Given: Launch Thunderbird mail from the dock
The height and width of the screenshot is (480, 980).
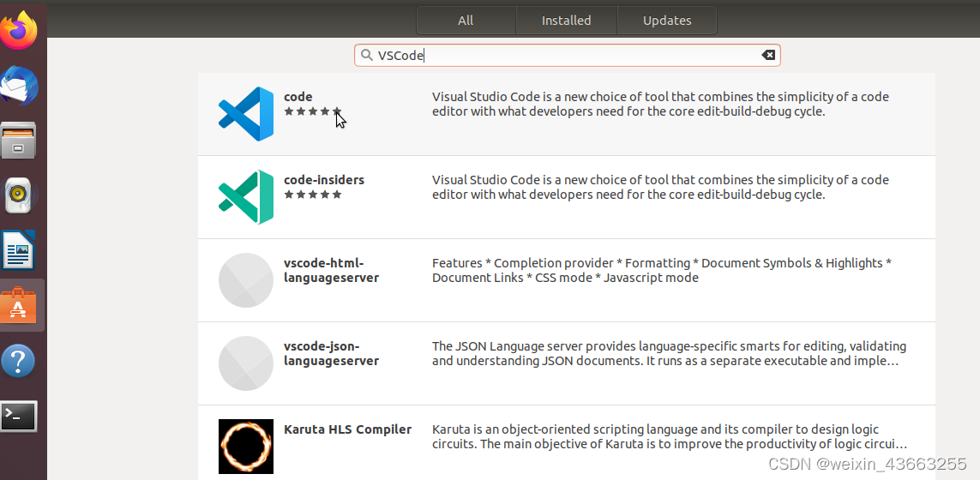Looking at the screenshot, I should 20,86.
